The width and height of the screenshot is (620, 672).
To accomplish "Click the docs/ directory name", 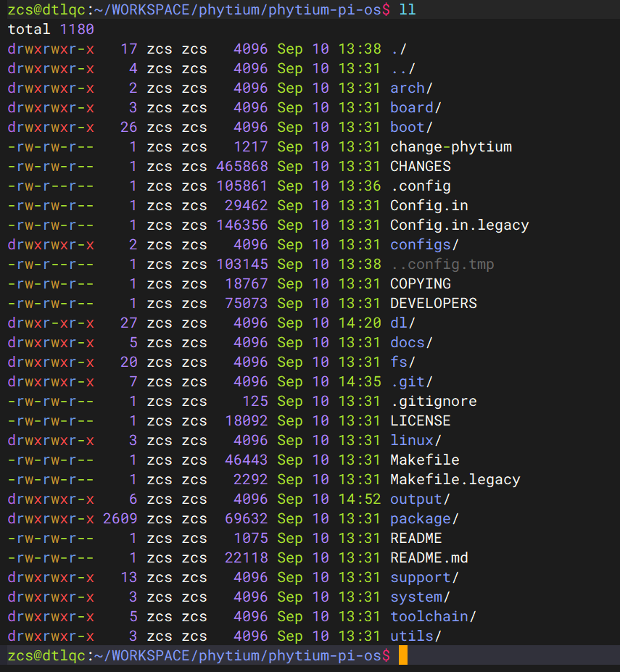I will (x=411, y=342).
